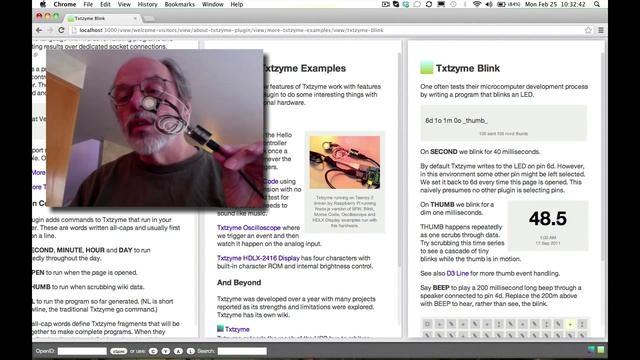The image size is (640, 360).
Task: Click the first square pin cell in grid
Action: point(427,324)
